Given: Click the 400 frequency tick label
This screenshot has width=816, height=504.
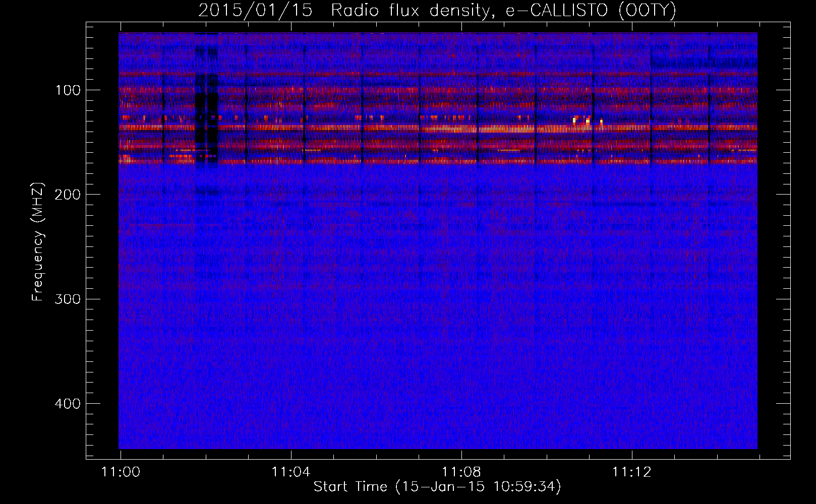Looking at the screenshot, I should click(x=68, y=404).
